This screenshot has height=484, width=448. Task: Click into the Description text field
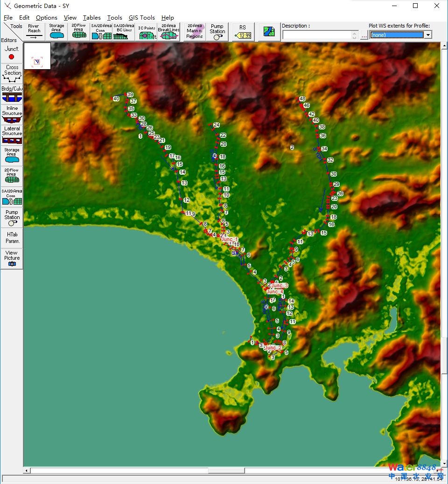[317, 35]
